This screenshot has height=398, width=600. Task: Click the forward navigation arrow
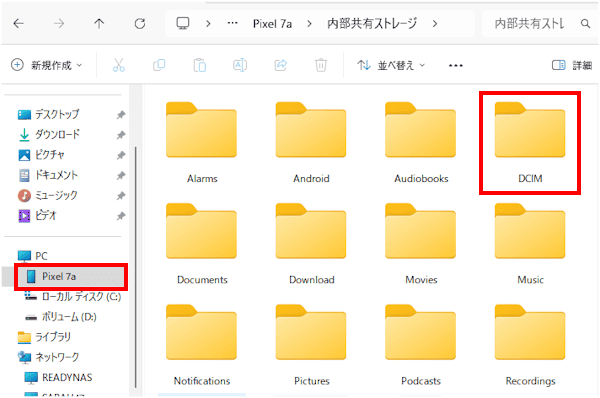tap(59, 24)
